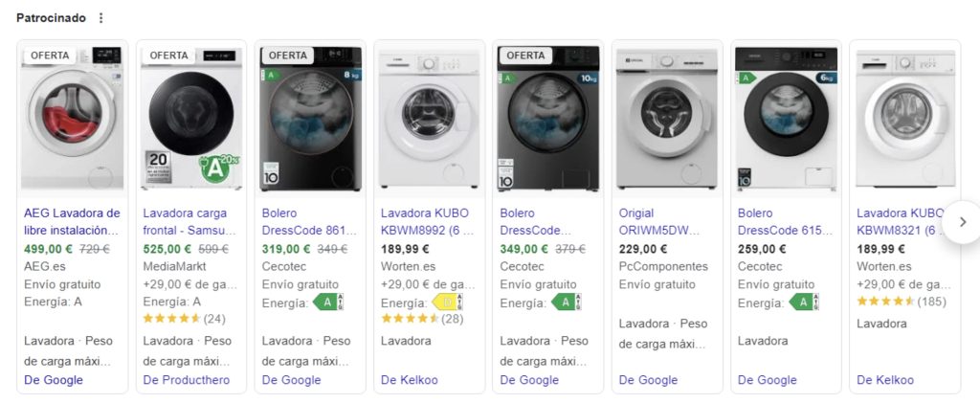Click Samsung black-door washer image

(190, 117)
